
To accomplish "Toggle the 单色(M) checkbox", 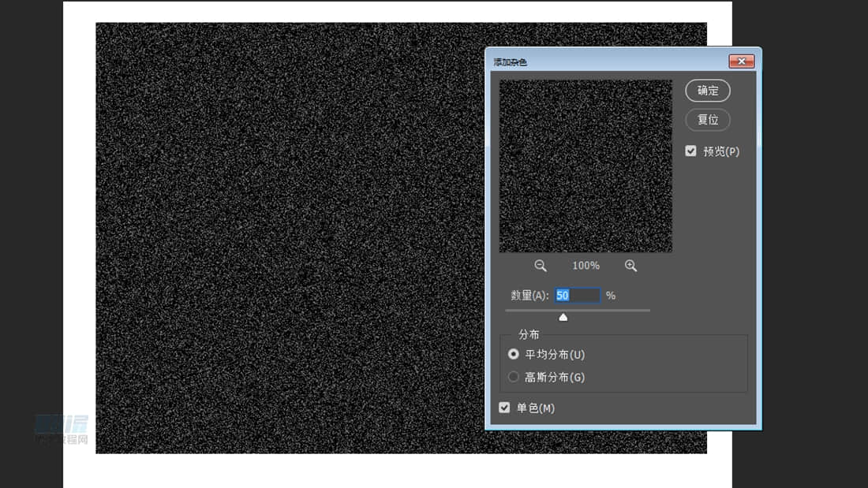I will [x=504, y=408].
